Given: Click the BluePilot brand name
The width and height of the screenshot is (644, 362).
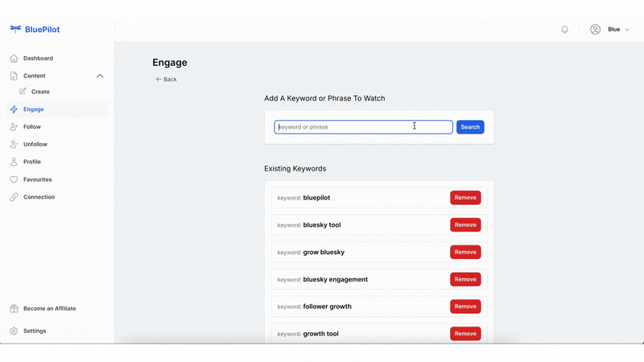Looking at the screenshot, I should point(43,29).
